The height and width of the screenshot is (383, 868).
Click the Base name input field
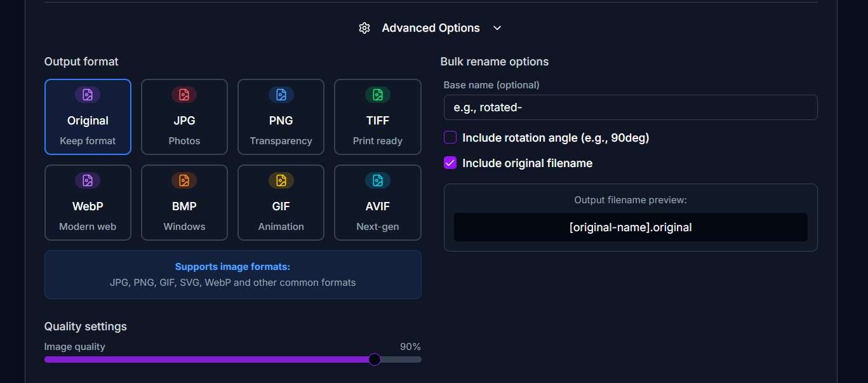tap(630, 107)
